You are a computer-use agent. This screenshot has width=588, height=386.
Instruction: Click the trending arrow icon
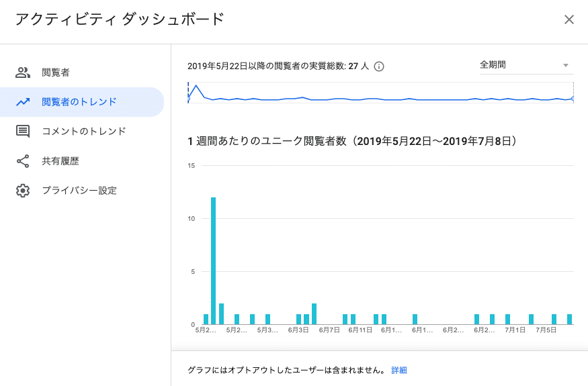[22, 101]
